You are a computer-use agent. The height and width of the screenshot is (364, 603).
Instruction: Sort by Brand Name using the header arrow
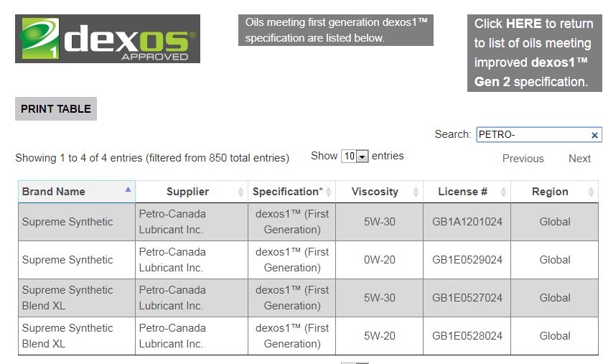point(128,190)
